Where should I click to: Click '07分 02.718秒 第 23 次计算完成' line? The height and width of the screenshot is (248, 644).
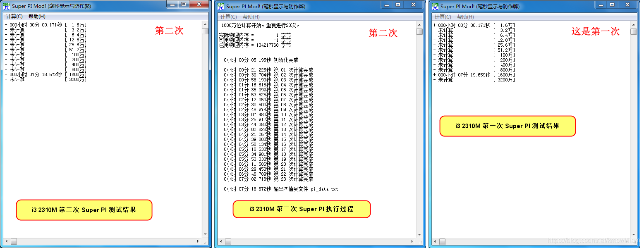coord(268,179)
